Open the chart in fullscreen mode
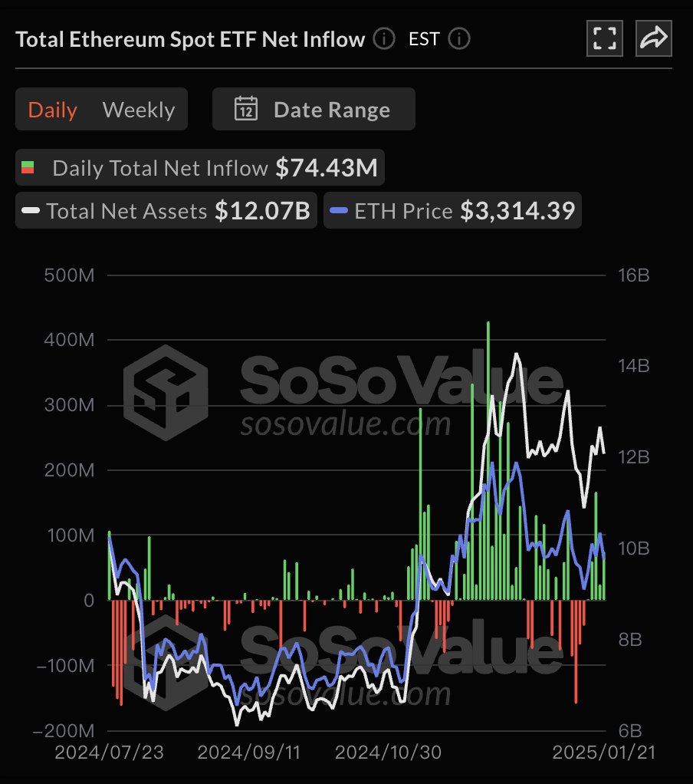 [605, 38]
